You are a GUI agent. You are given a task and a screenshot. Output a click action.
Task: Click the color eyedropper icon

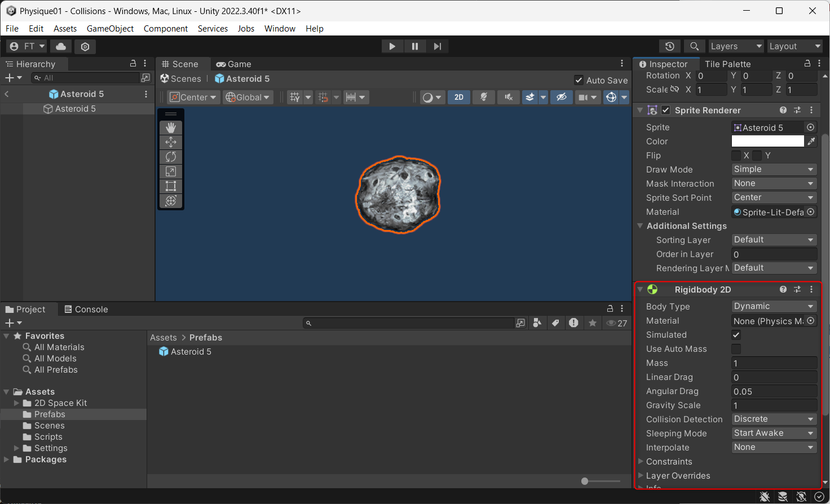coord(811,142)
